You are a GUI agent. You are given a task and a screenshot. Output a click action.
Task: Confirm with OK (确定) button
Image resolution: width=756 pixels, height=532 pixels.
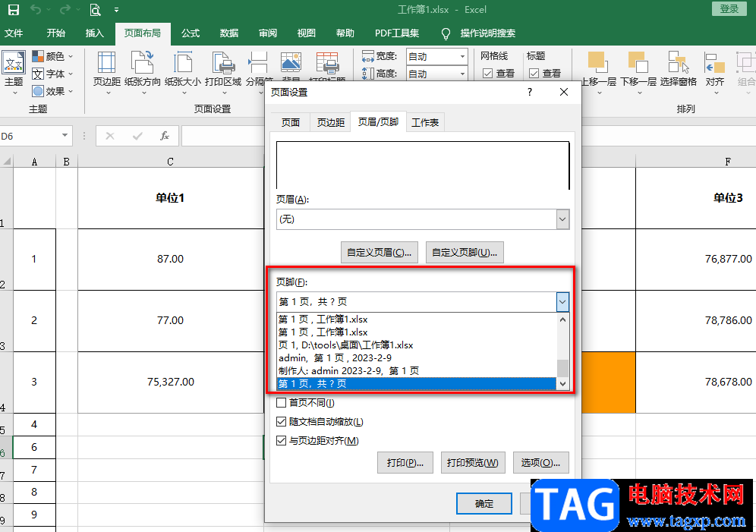(x=484, y=504)
